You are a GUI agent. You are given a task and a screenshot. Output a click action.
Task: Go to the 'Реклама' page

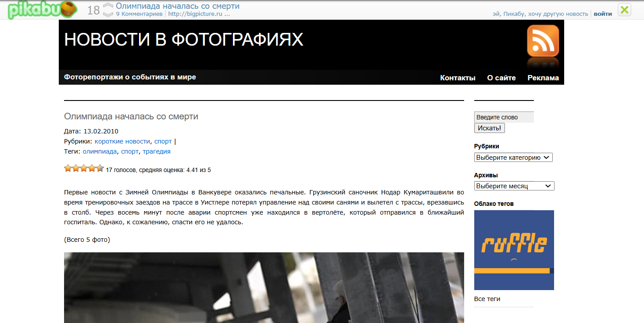coord(543,78)
